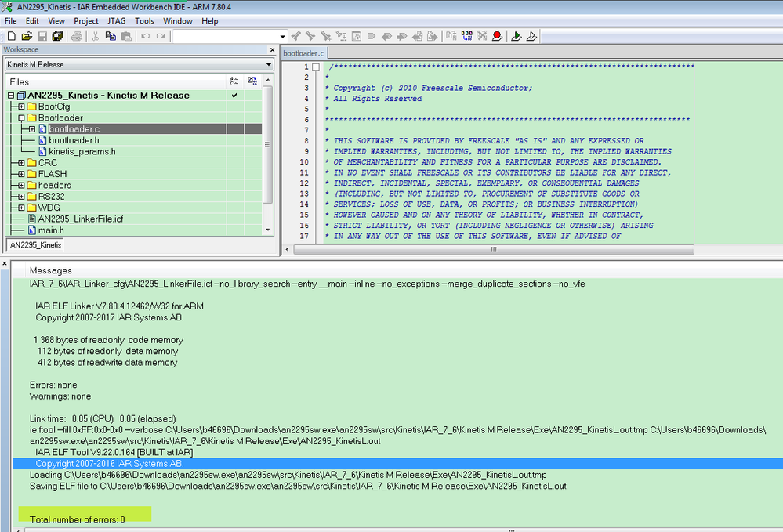Expand the BootCfg folder
783x532 pixels.
21,107
